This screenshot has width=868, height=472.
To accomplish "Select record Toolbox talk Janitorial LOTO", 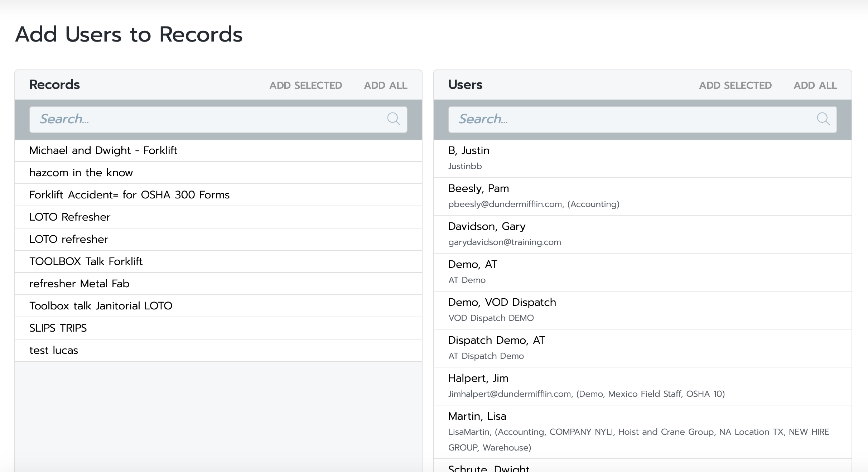I will click(x=218, y=306).
